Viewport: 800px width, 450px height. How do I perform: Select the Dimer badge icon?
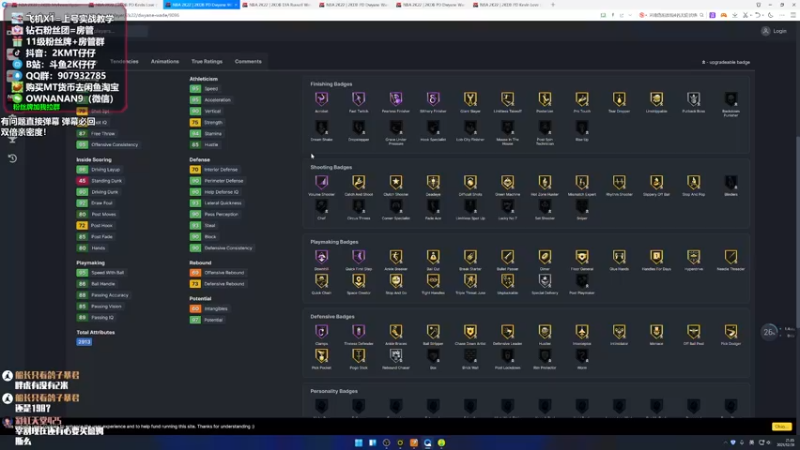pos(545,256)
